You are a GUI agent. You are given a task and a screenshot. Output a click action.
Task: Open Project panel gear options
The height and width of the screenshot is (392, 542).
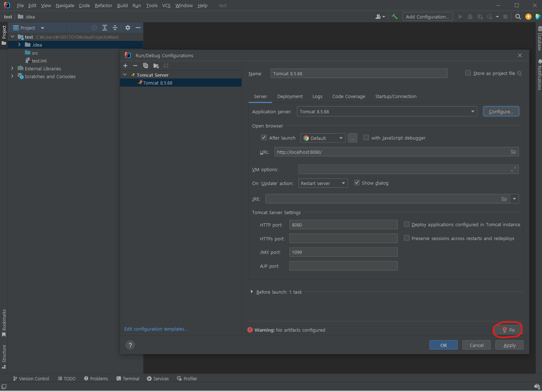(x=128, y=28)
